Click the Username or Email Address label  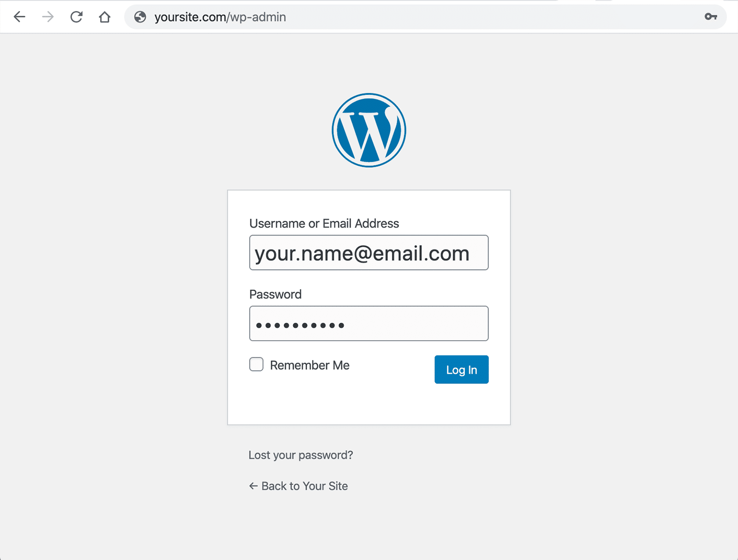coord(324,224)
